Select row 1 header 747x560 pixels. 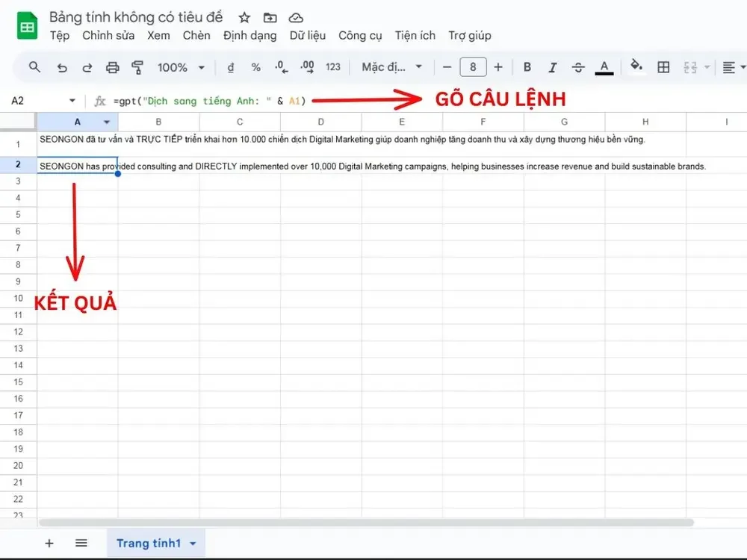(x=18, y=144)
